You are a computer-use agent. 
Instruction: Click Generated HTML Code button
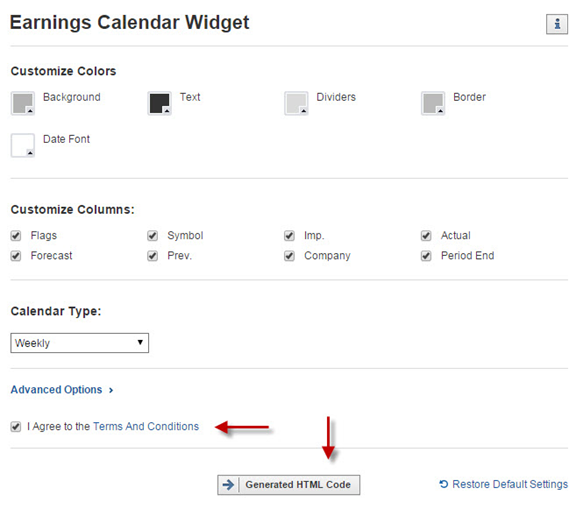pos(289,485)
